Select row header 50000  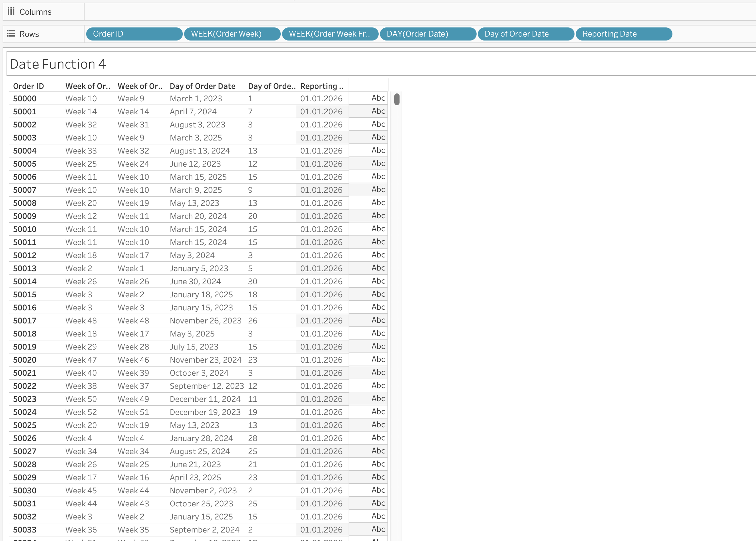(x=25, y=99)
